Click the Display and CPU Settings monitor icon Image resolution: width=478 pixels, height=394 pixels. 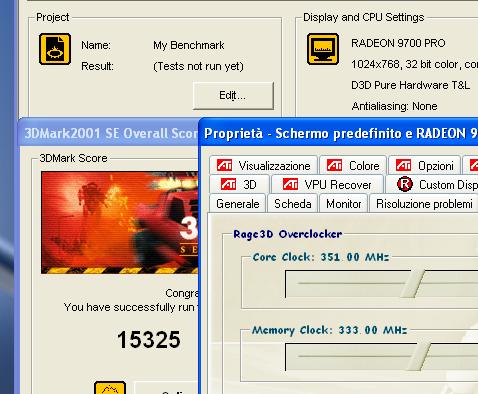click(323, 49)
